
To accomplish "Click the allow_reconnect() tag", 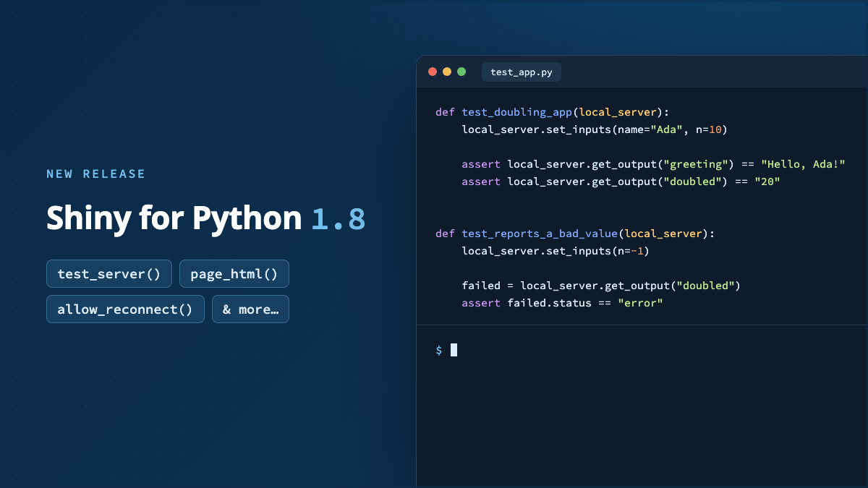I will (x=125, y=309).
